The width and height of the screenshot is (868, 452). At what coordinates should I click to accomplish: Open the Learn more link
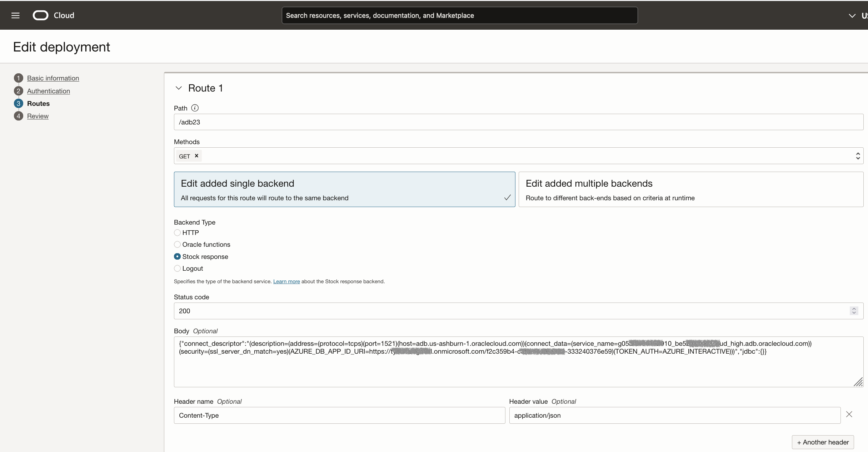tap(286, 281)
